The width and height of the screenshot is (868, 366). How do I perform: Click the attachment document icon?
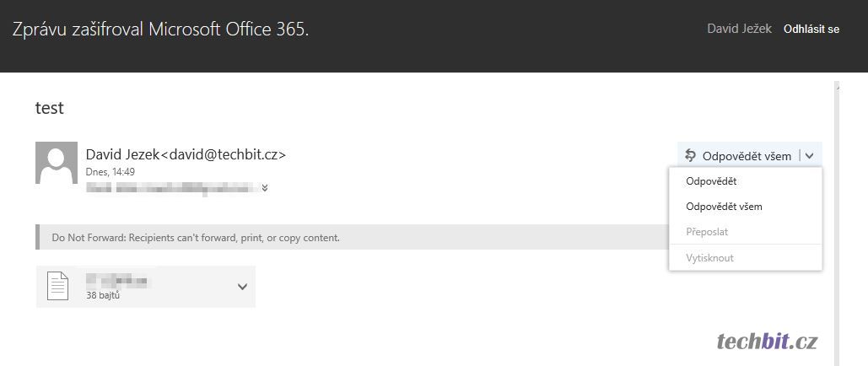(x=57, y=286)
